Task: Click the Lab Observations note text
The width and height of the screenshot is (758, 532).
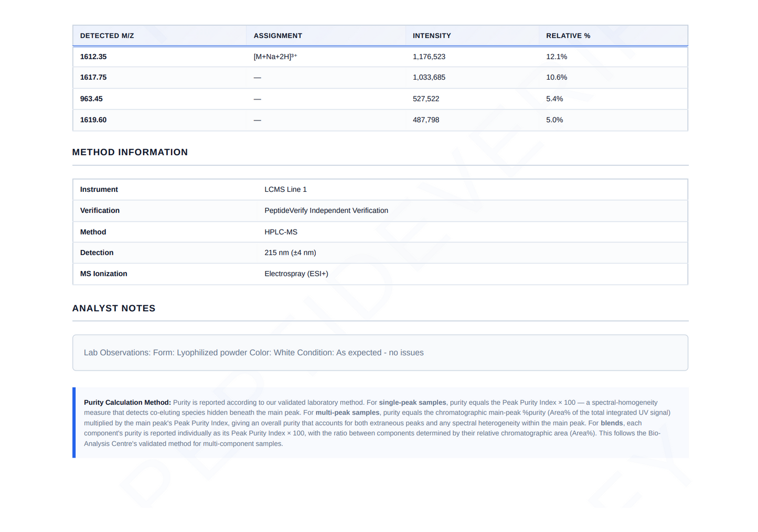Action: click(x=254, y=353)
